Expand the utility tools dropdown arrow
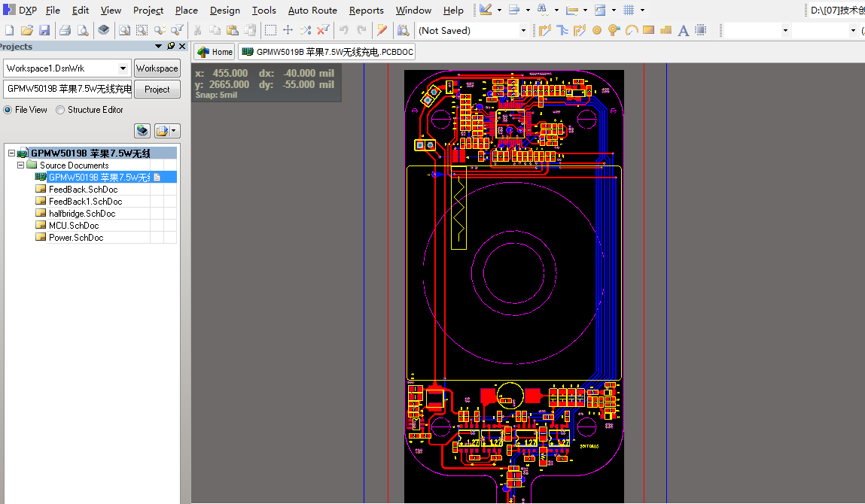The image size is (865, 504). (x=499, y=10)
